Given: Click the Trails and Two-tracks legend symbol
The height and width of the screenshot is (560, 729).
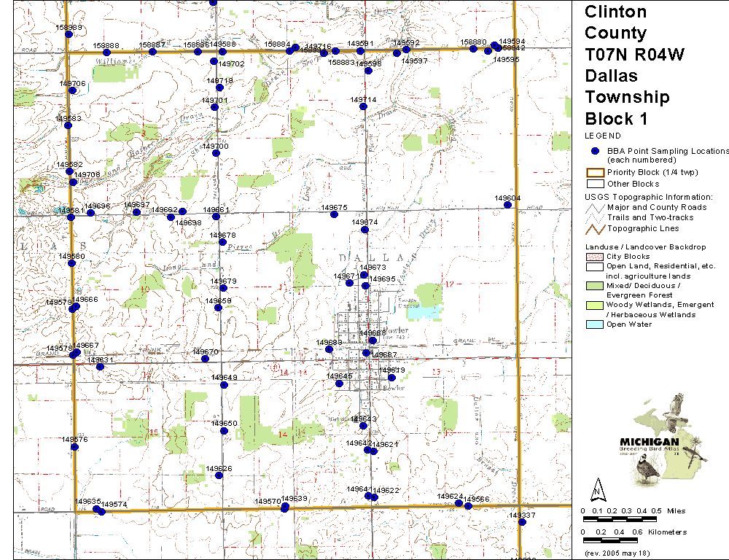Looking at the screenshot, I should pos(594,217).
